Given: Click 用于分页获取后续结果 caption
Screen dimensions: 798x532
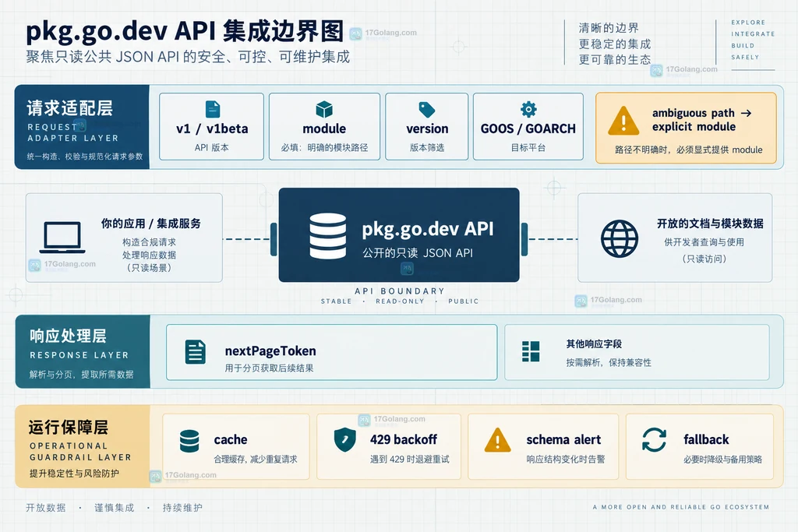Looking at the screenshot, I should (269, 368).
